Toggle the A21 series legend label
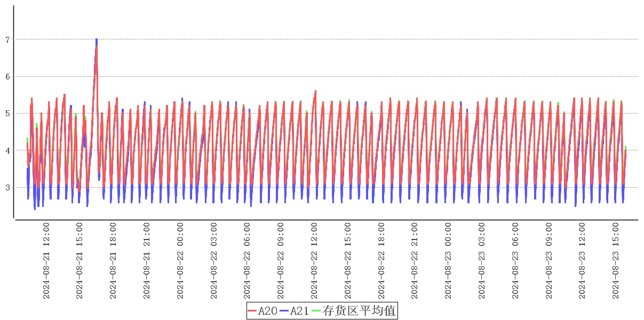Image resolution: width=644 pixels, height=320 pixels. [x=299, y=311]
